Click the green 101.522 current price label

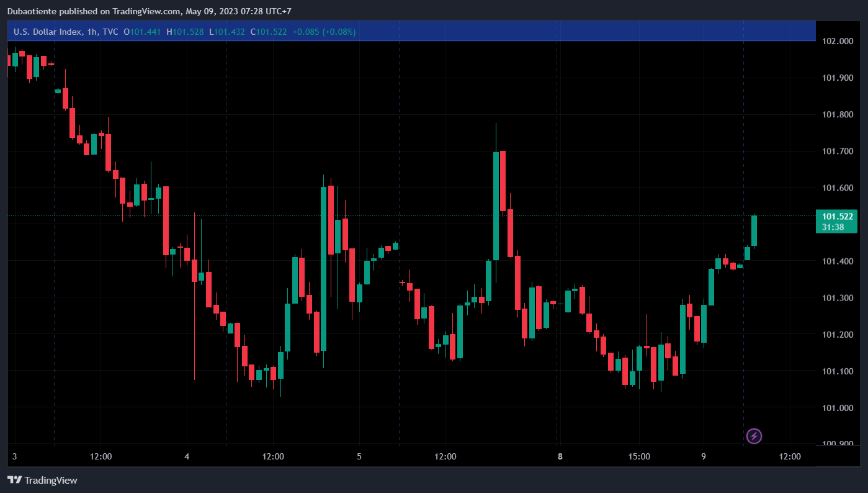[x=837, y=217]
